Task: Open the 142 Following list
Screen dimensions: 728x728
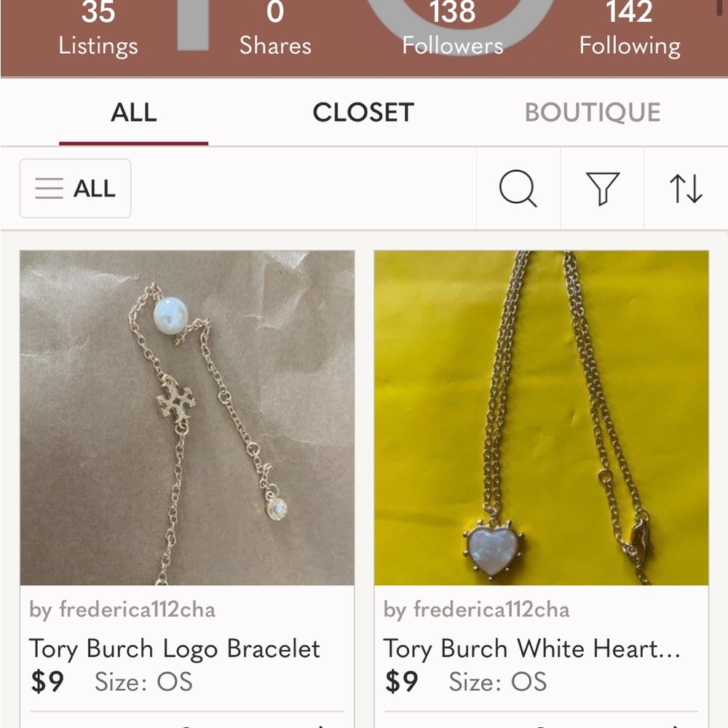Action: pos(630,29)
